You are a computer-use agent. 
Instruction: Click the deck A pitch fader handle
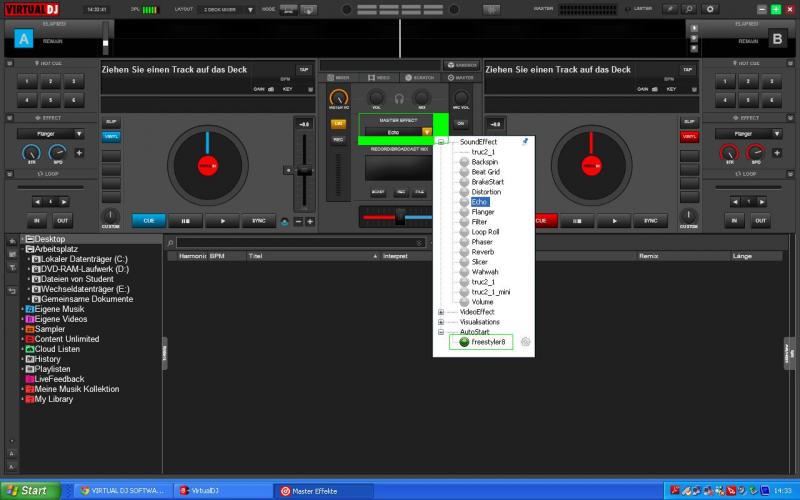tap(305, 171)
